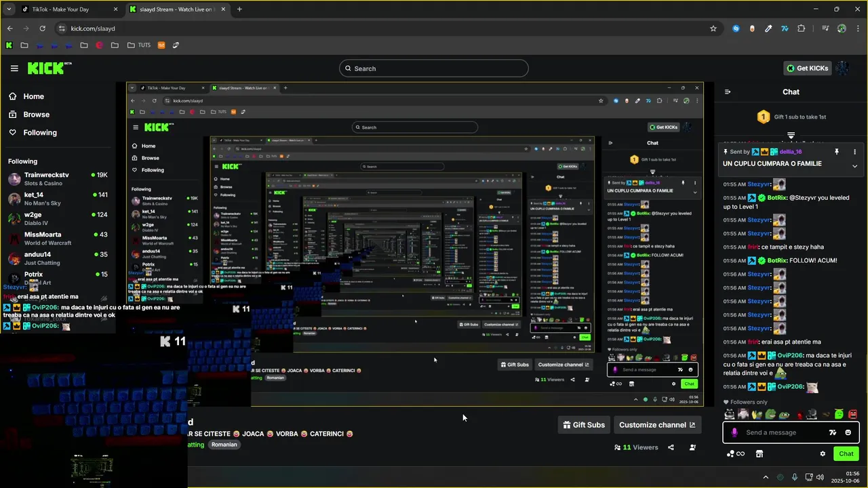This screenshot has height=488, width=868.
Task: Open a new browser tab
Action: (x=239, y=9)
